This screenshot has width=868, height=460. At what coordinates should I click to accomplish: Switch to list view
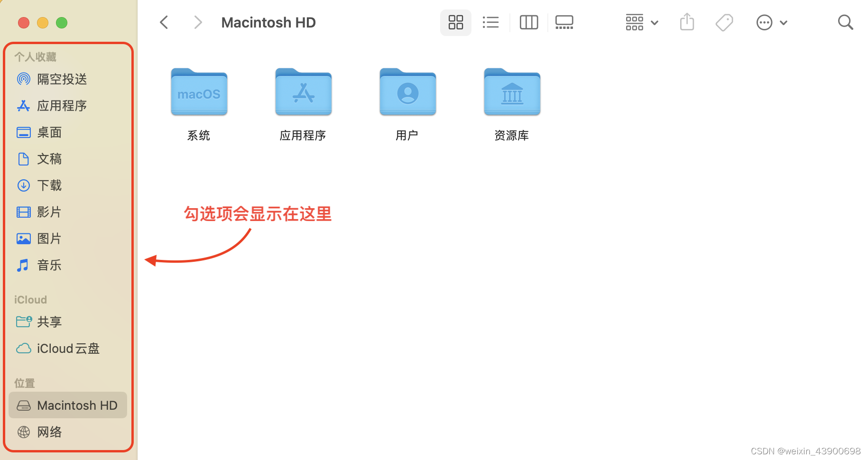(x=490, y=22)
